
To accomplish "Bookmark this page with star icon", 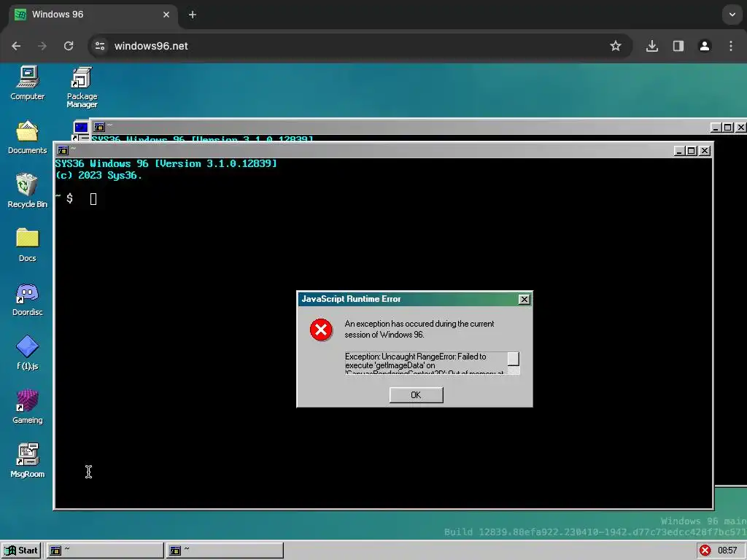I will point(616,46).
